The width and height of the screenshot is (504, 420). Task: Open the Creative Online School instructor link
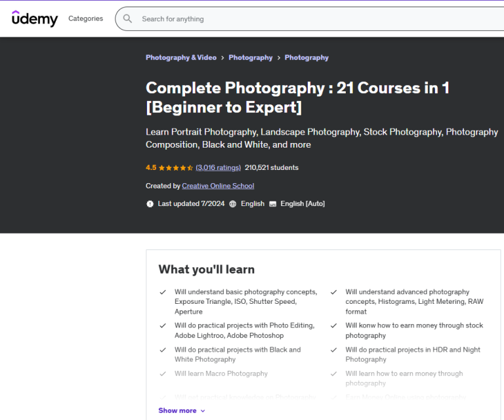click(x=218, y=186)
